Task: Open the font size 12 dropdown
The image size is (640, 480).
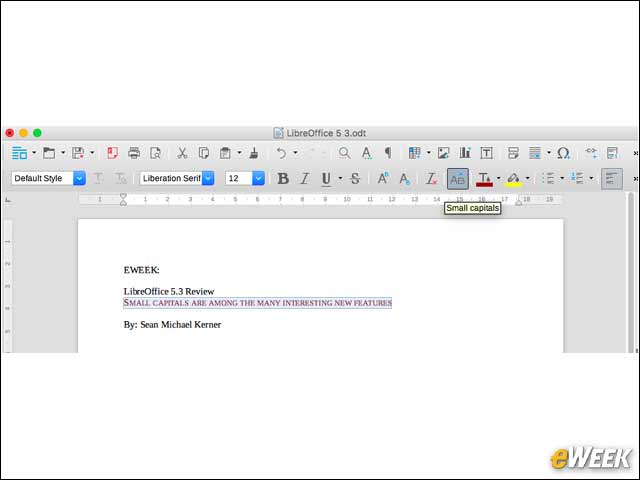Action: 258,178
